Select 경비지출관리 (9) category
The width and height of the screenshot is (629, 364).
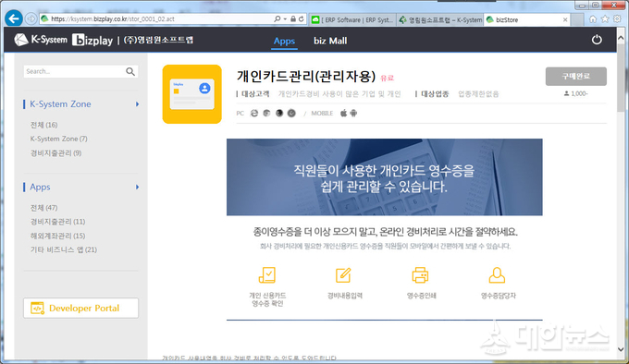coord(55,153)
